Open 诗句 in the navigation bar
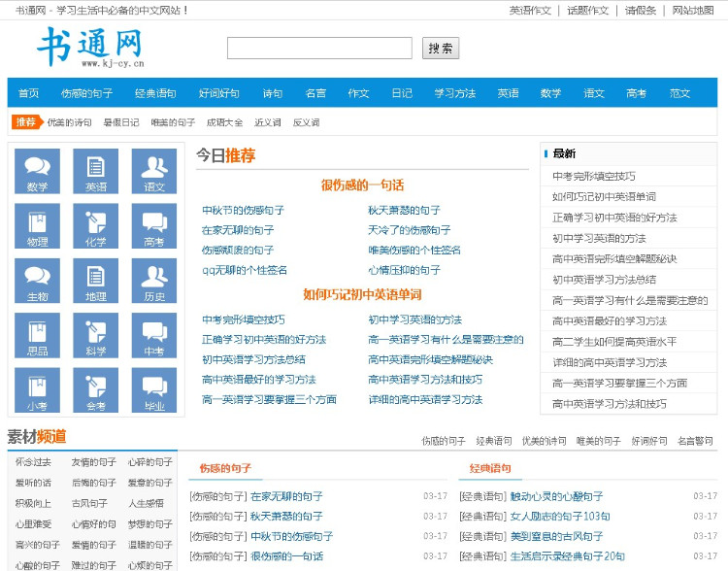This screenshot has height=571, width=728. [x=273, y=93]
